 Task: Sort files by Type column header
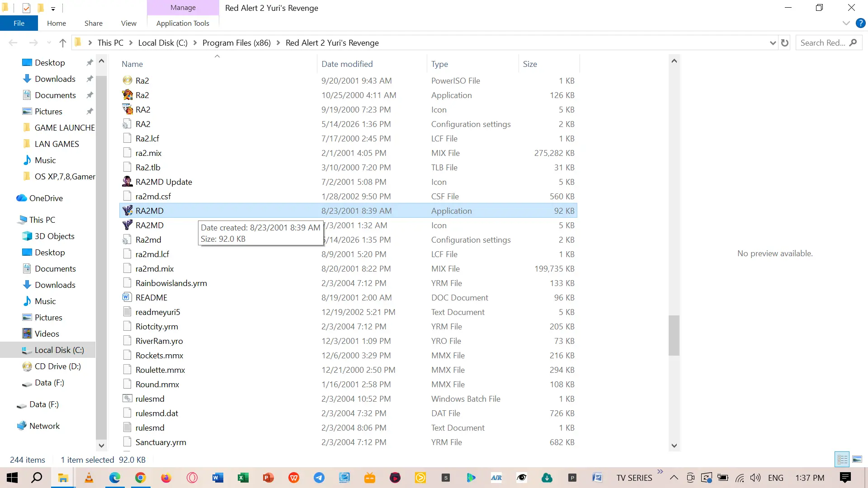472,64
